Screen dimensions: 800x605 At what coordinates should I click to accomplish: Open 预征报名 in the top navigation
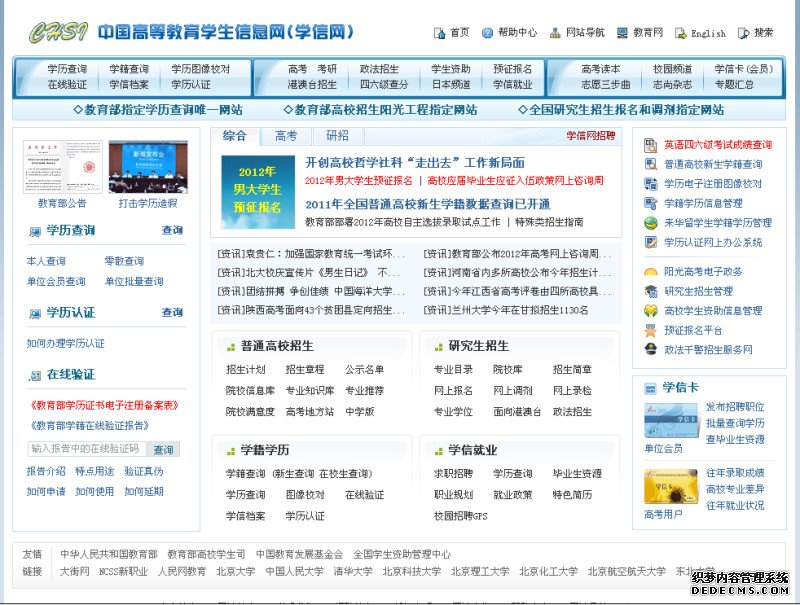(x=512, y=69)
